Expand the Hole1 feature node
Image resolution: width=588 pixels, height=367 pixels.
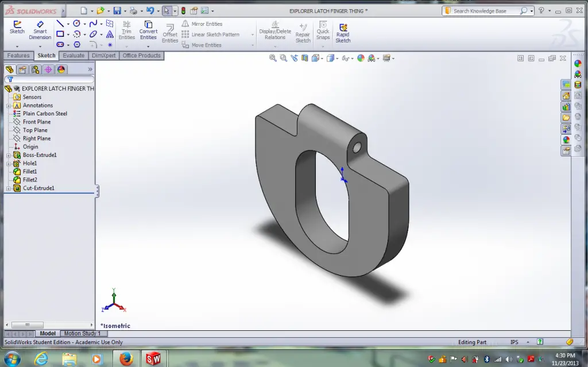pyautogui.click(x=9, y=164)
